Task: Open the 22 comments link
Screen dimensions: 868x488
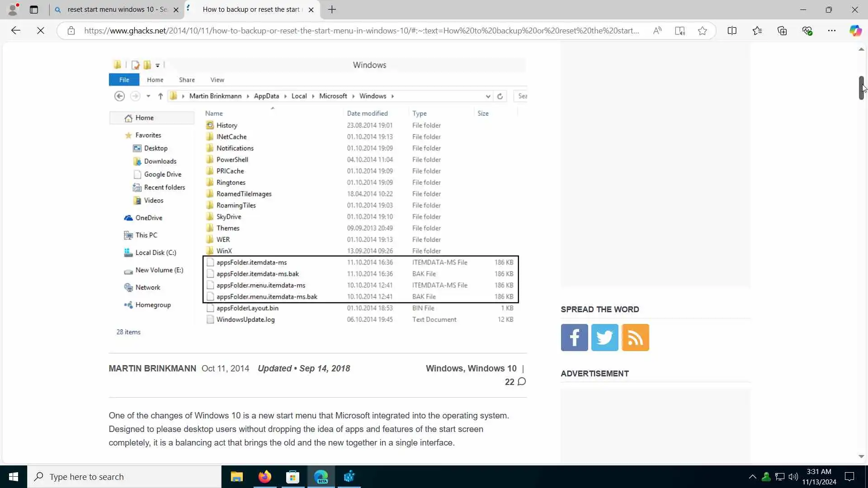Action: [x=515, y=382]
